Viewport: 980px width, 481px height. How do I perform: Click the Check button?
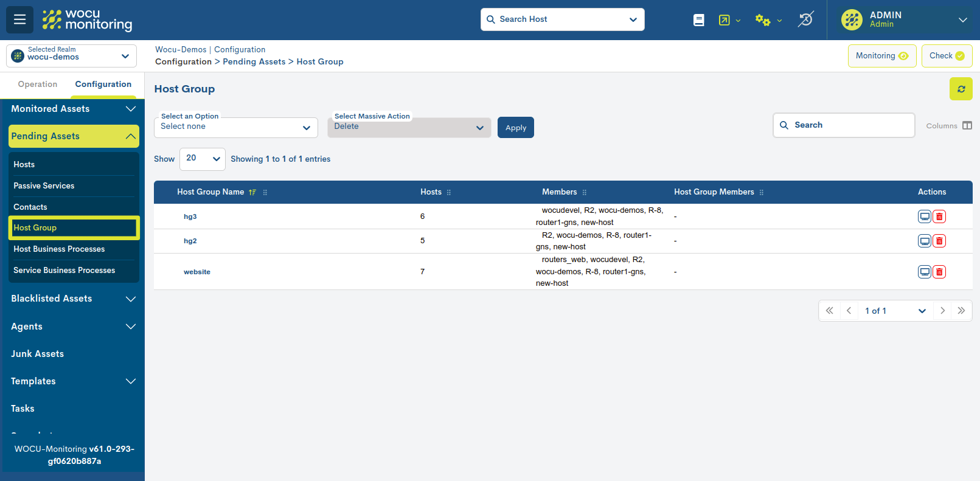coord(947,56)
